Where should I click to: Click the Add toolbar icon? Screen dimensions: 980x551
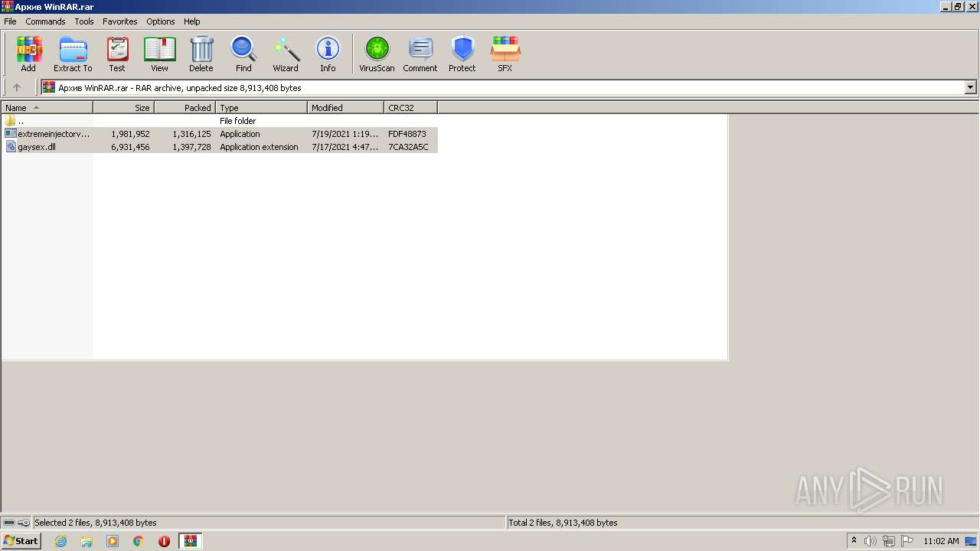(x=28, y=50)
